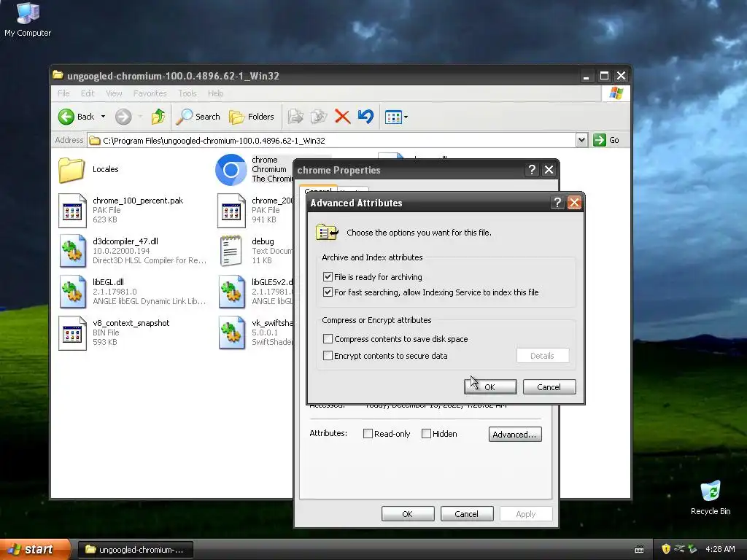Toggle the Read-only attribute checkbox
The height and width of the screenshot is (560, 747).
tap(368, 433)
